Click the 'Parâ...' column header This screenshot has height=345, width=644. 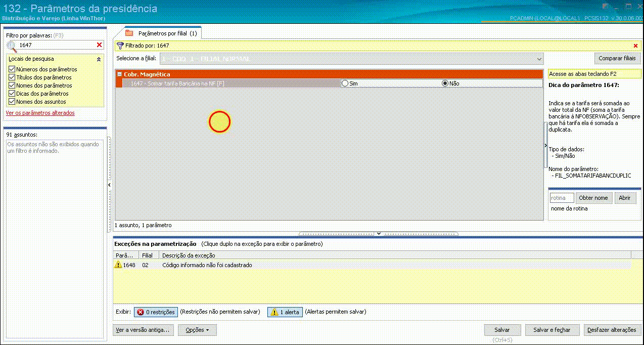(x=126, y=255)
